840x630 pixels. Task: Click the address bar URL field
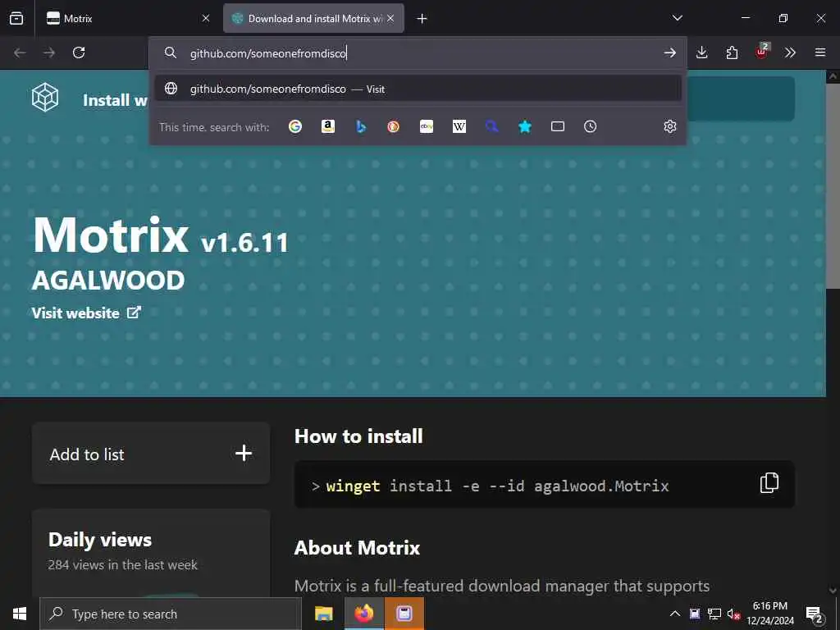418,53
